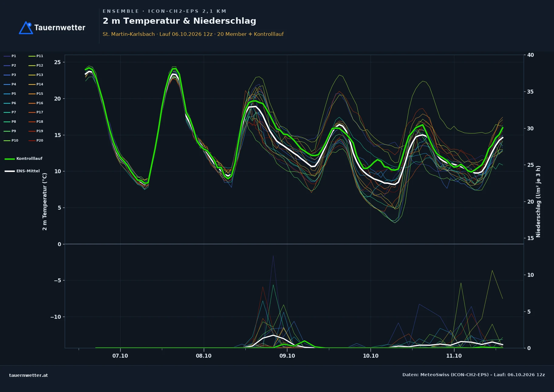
Task: Click the ENSEMBLE ICON-CH2-EPS header text
Action: tap(164, 11)
